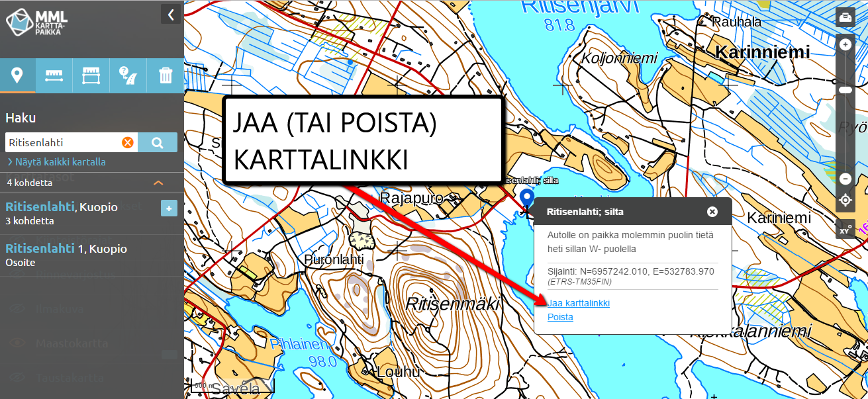Collapse the 4 kohdetta results list
The height and width of the screenshot is (399, 868).
[158, 183]
